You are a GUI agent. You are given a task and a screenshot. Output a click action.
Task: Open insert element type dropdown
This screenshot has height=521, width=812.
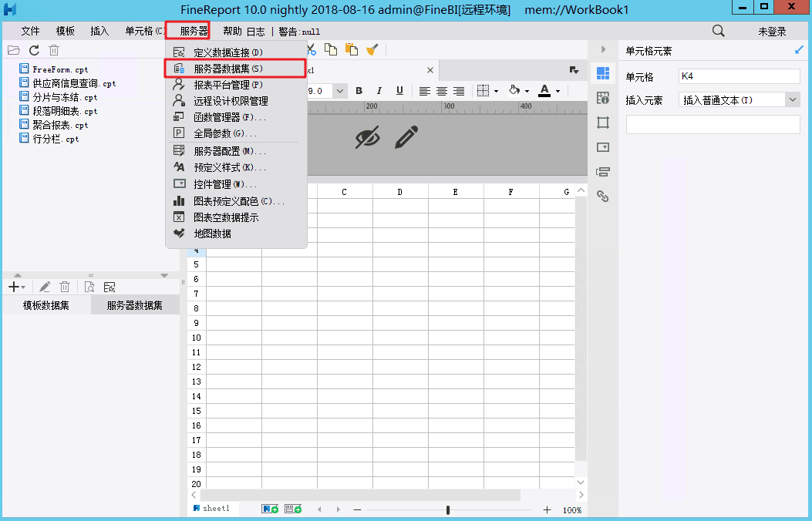coord(792,99)
